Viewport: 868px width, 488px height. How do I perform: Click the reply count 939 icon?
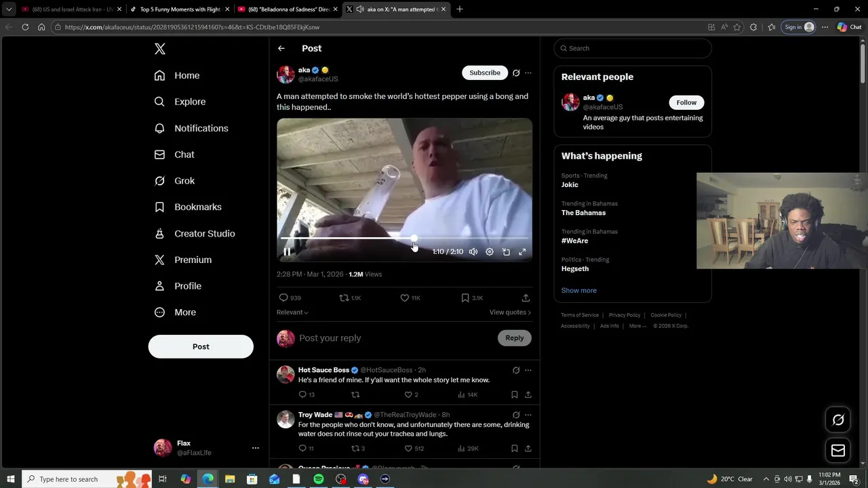[283, 298]
